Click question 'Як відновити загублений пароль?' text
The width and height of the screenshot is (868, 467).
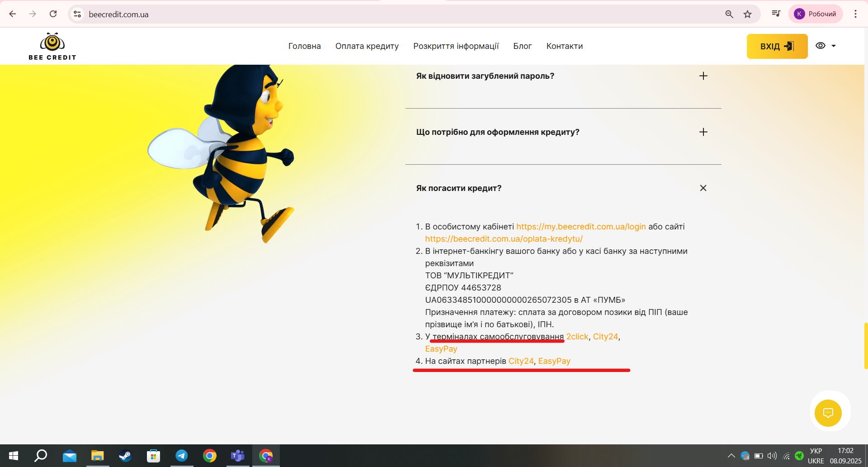(x=485, y=76)
